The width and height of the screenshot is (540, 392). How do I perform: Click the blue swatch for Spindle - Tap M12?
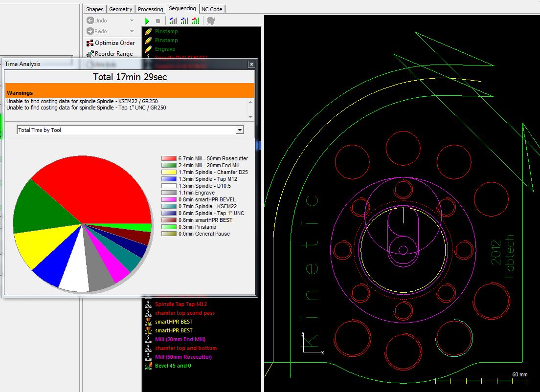(x=169, y=179)
